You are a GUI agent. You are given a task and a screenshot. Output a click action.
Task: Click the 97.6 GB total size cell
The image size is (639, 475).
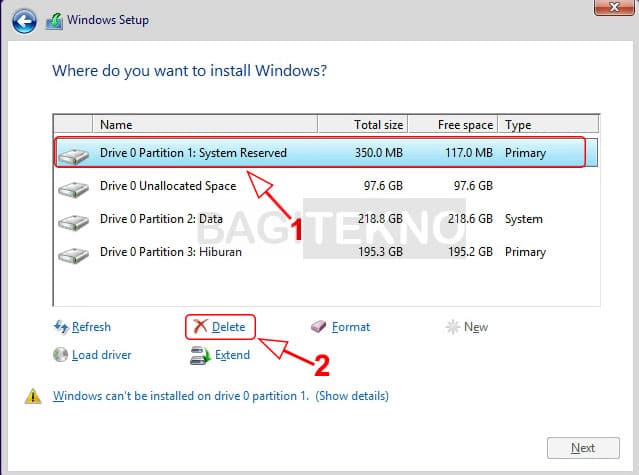(383, 186)
